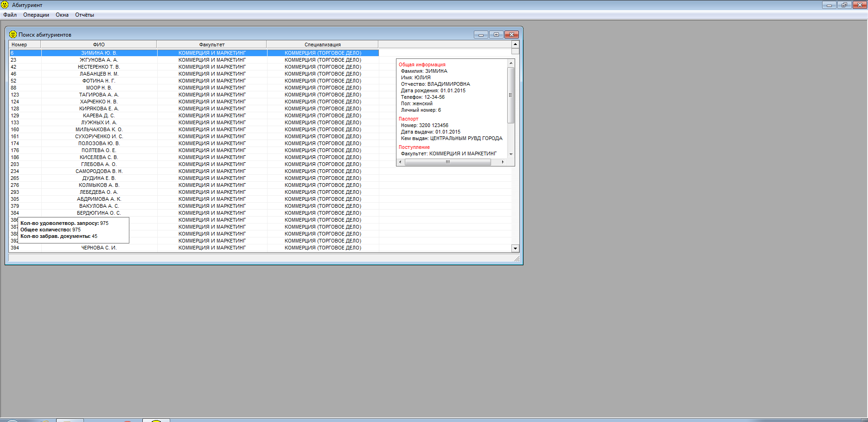Click right arrow of info panel horizontal scrollbar

click(503, 162)
